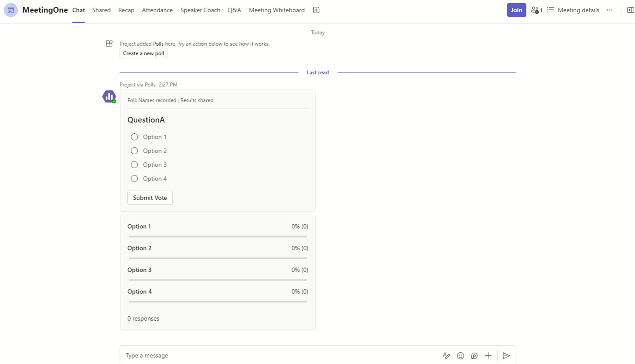Click Option 2 result percentage 0% (0)
This screenshot has height=364, width=635.
[x=300, y=248]
